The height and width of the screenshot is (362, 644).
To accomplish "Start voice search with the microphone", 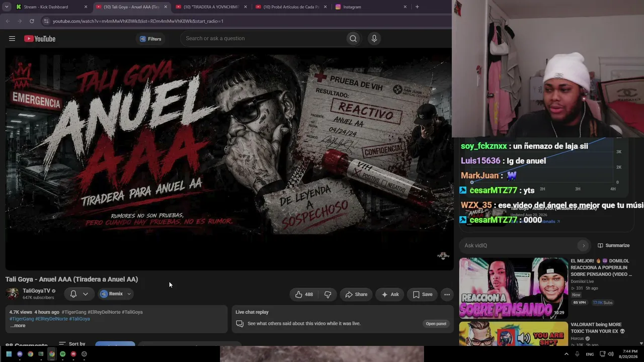I will pyautogui.click(x=374, y=39).
